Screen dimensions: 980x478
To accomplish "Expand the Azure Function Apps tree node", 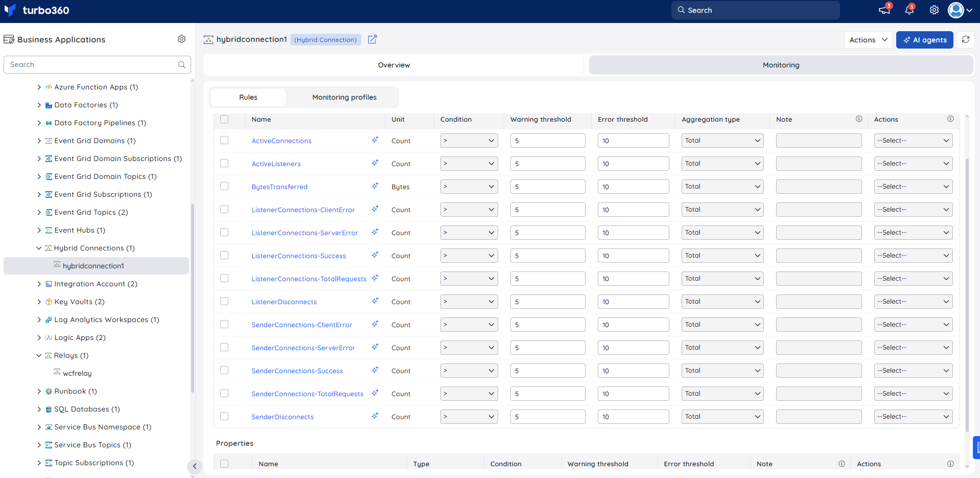I will point(39,87).
